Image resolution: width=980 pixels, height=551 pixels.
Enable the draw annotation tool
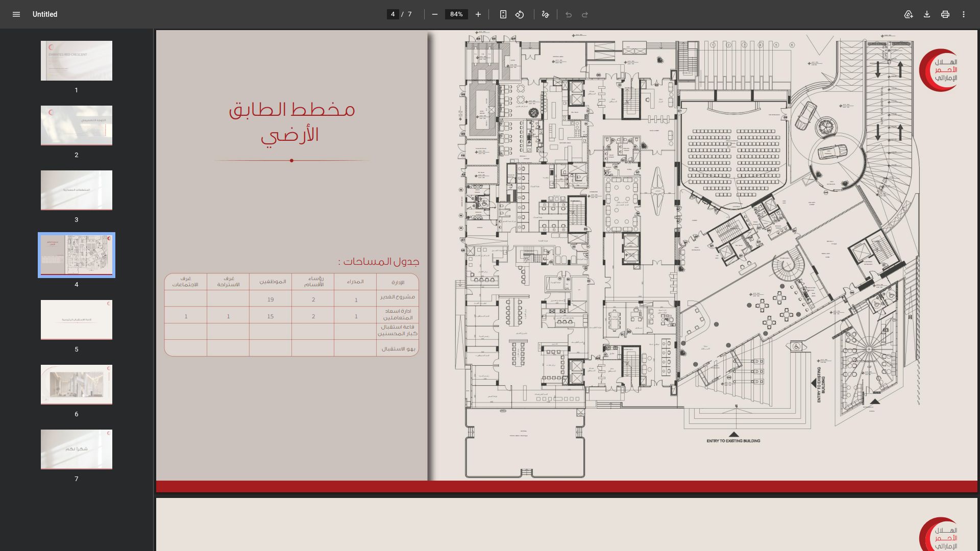click(x=546, y=14)
